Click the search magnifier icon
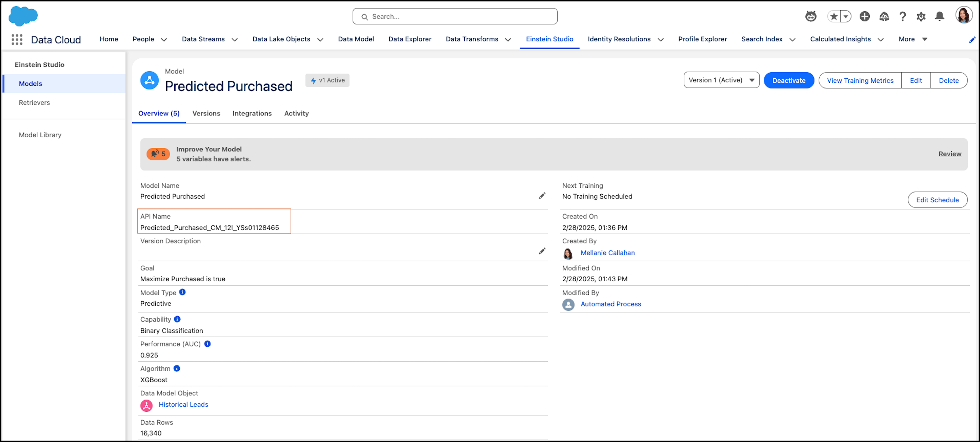 coord(364,17)
